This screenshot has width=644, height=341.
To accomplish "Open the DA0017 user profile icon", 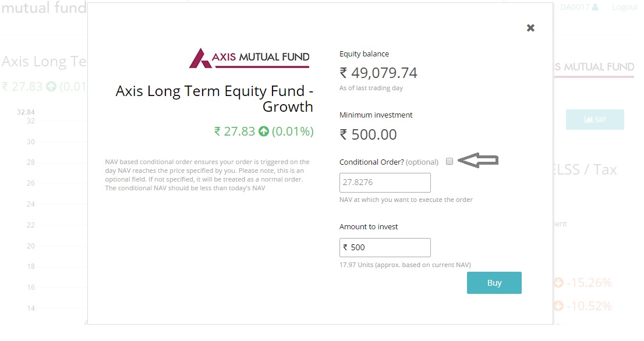I will 595,8.
